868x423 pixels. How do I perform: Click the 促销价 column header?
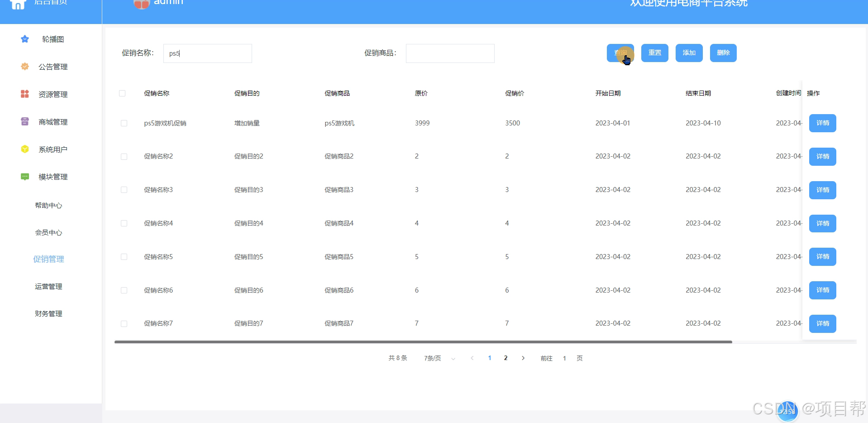515,93
